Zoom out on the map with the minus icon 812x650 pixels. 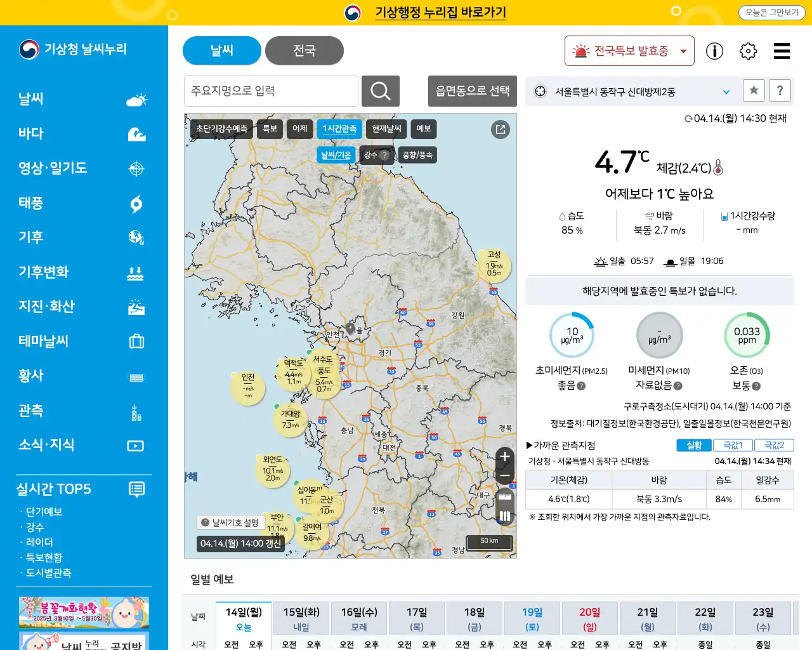(504, 475)
